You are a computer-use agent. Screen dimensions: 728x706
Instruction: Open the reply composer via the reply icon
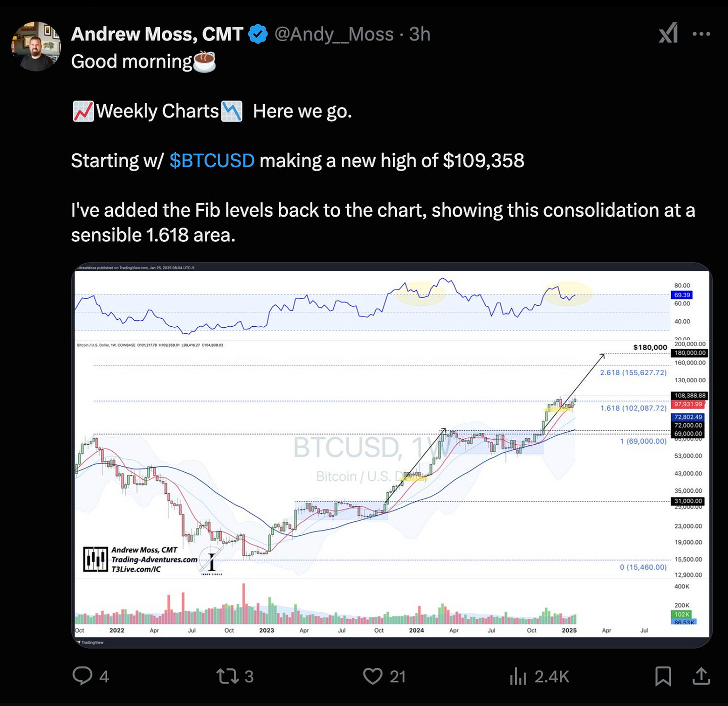[83, 676]
